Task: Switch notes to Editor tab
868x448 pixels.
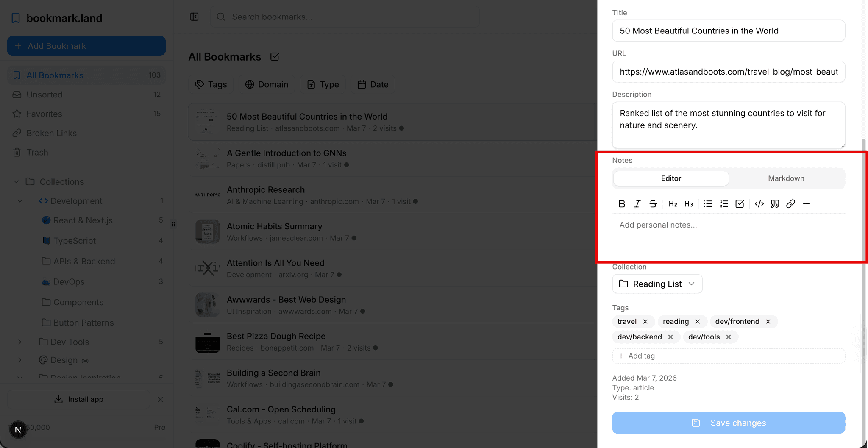Action: (x=671, y=178)
